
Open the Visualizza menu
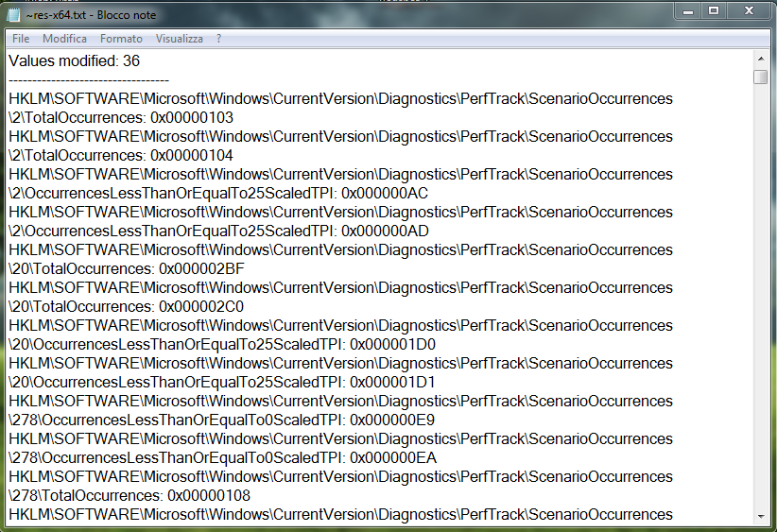coord(179,39)
